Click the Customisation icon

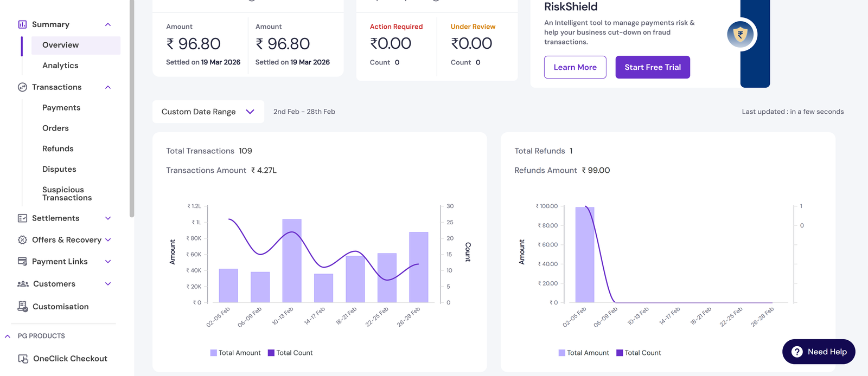(x=23, y=307)
